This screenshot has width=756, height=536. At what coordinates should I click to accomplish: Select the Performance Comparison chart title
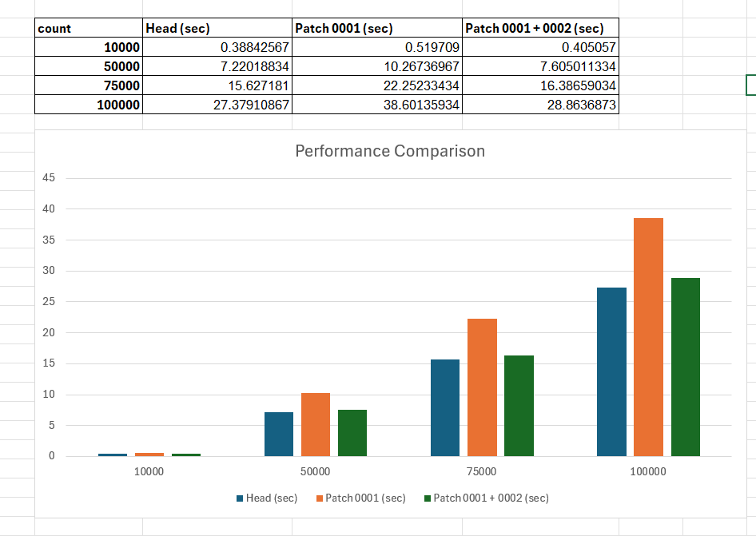tap(390, 151)
